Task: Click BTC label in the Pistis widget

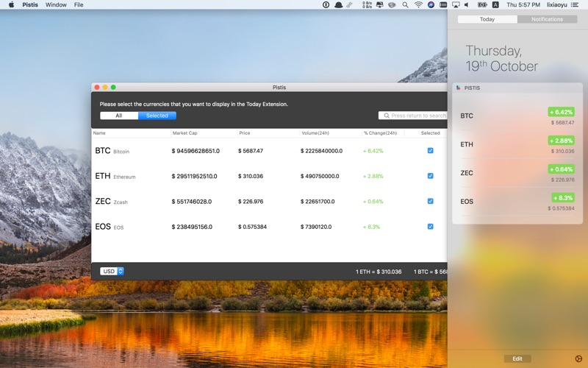Action: pos(467,116)
